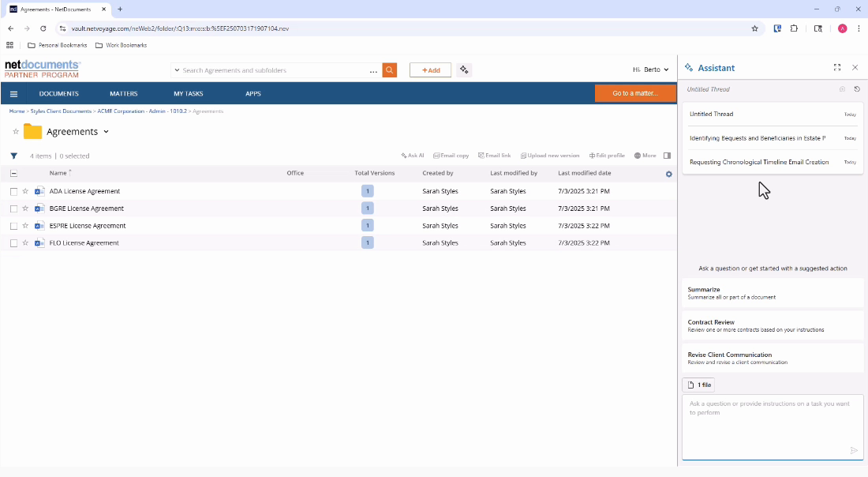868x477 pixels.
Task: Tick the checkbox for ESPRE License Agreement
Action: click(x=14, y=226)
